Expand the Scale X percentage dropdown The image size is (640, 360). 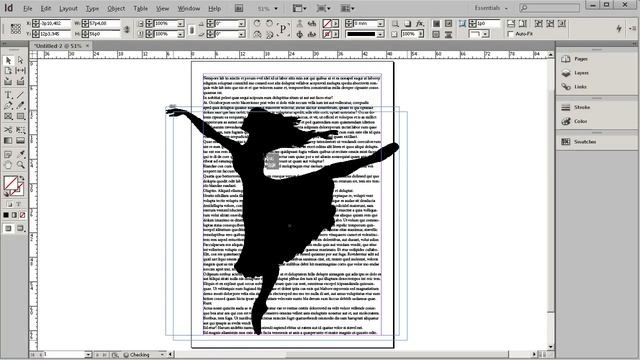click(180, 24)
